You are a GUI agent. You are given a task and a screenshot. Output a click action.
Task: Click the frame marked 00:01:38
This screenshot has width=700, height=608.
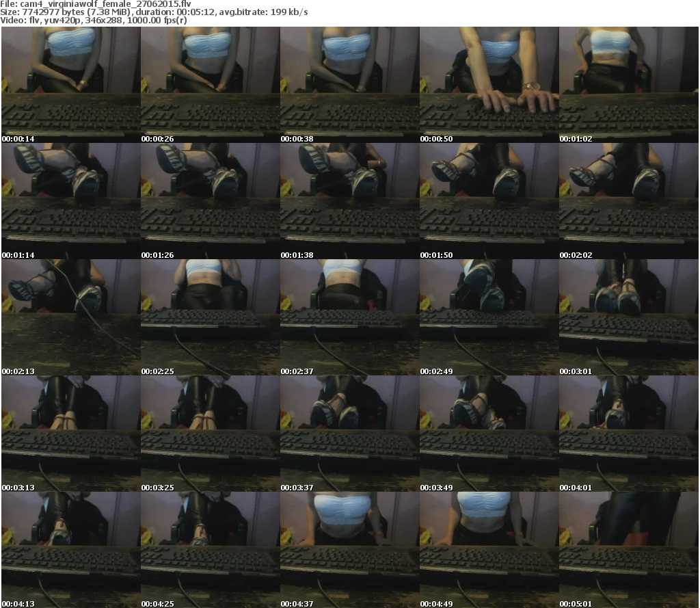(x=349, y=201)
